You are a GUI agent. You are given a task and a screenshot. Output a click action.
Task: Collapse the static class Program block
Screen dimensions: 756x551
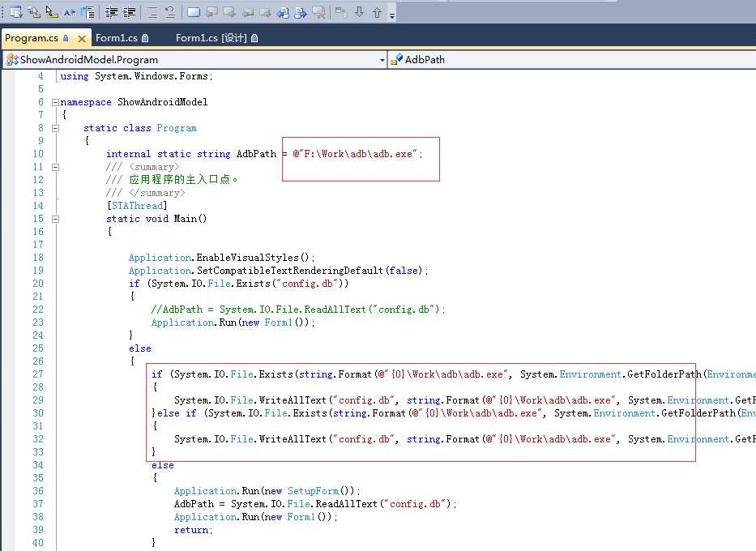(x=55, y=128)
